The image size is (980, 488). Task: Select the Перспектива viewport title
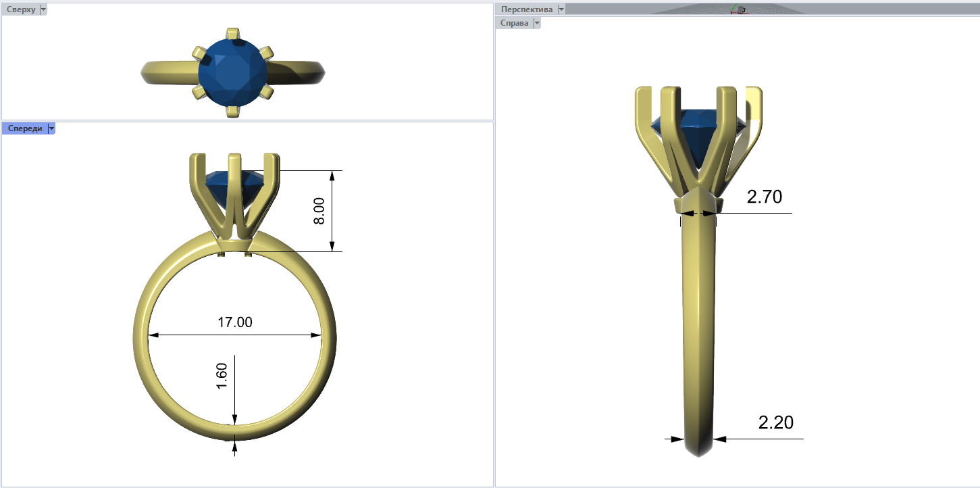coord(526,9)
